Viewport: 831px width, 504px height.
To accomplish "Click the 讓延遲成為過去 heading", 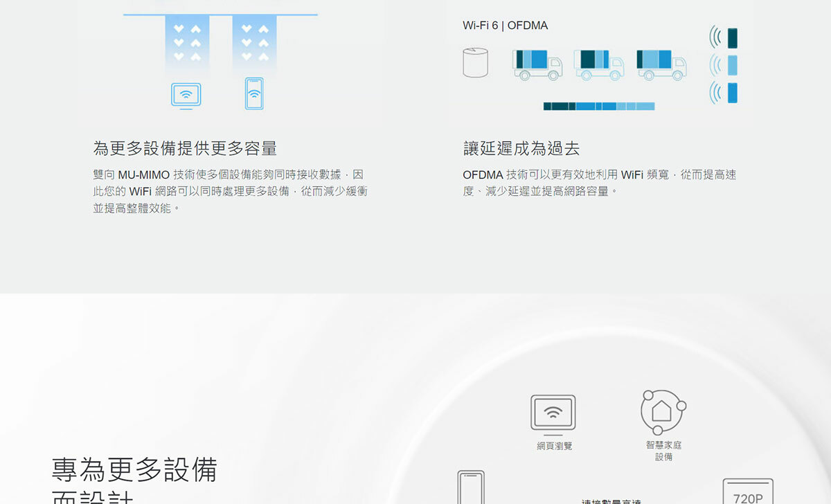I will (x=521, y=148).
